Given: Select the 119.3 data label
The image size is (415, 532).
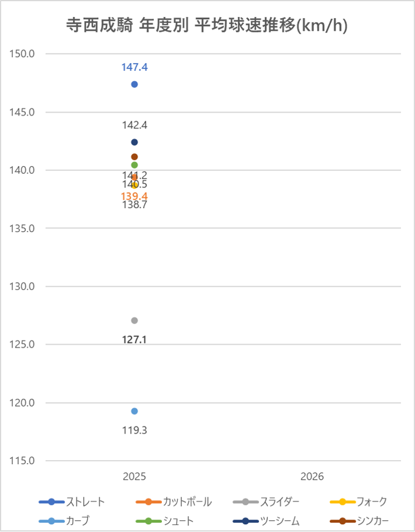Looking at the screenshot, I should (134, 430).
